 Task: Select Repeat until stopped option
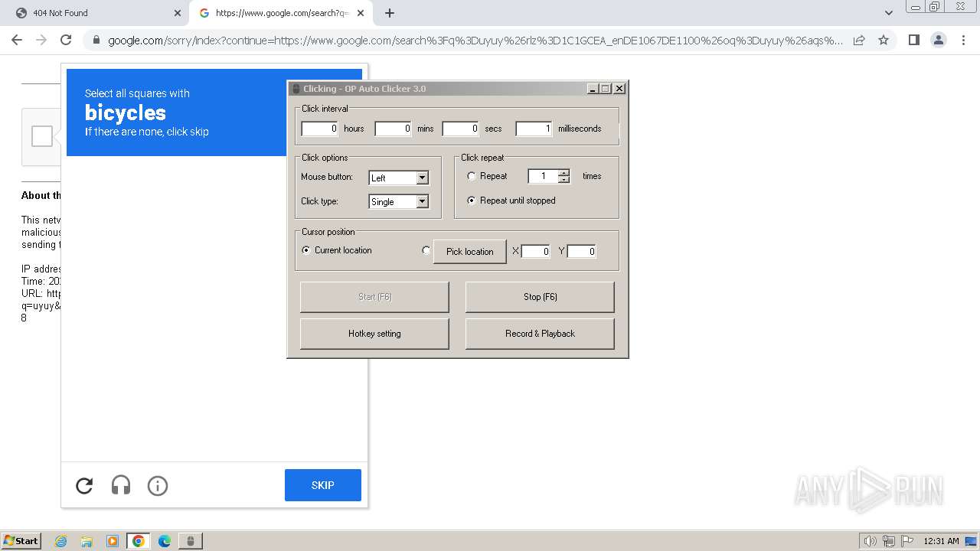[x=472, y=201]
